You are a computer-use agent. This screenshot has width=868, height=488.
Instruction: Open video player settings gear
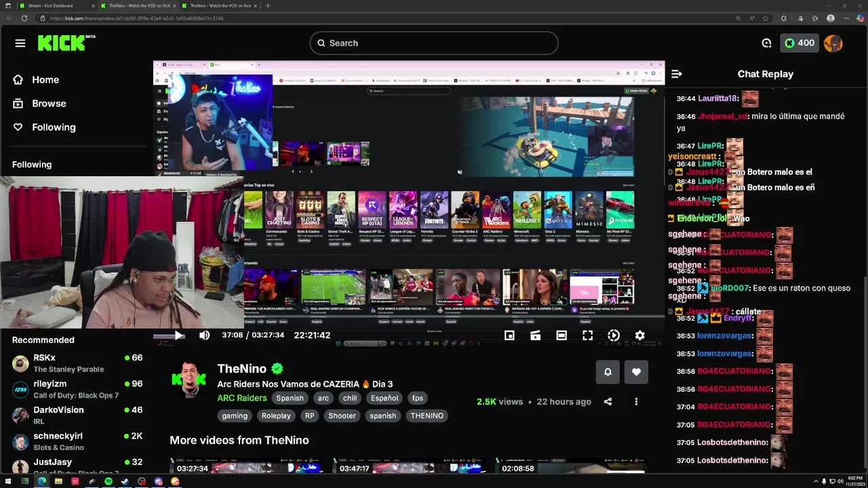(x=639, y=335)
